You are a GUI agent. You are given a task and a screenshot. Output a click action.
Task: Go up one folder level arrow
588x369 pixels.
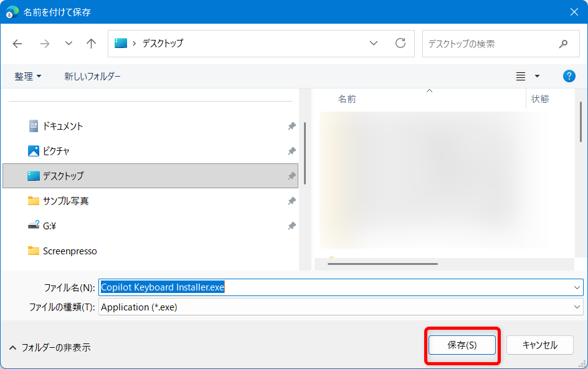pyautogui.click(x=91, y=44)
